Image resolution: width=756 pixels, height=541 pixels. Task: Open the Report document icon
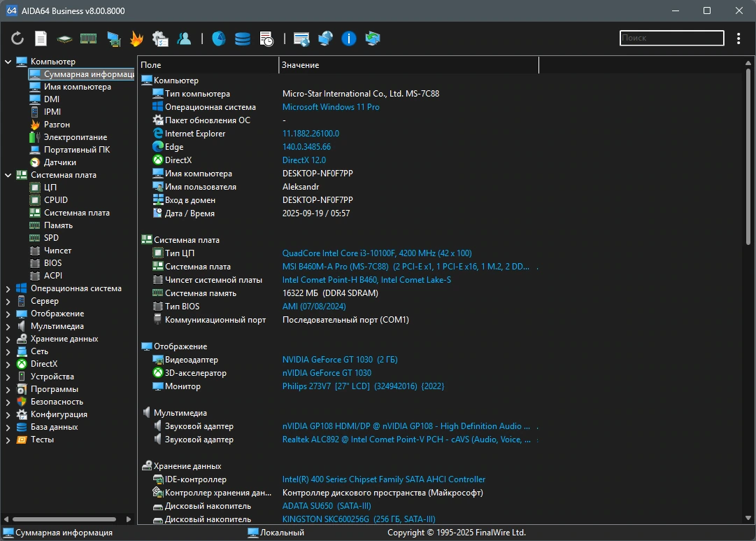[x=41, y=38]
